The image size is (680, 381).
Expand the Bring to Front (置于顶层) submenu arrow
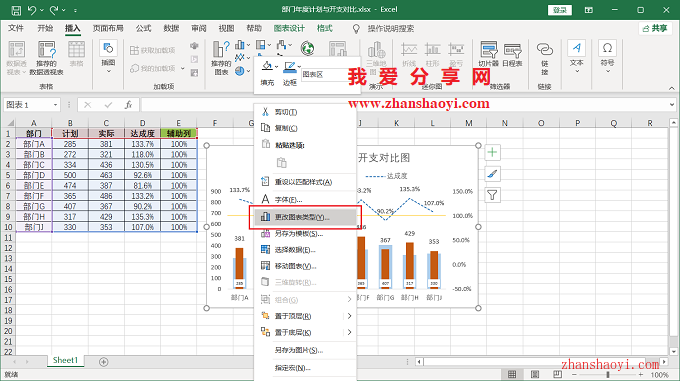pyautogui.click(x=349, y=316)
